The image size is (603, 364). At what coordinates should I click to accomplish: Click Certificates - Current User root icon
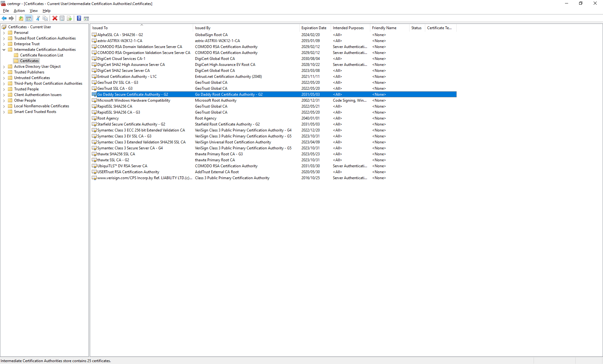(4, 27)
